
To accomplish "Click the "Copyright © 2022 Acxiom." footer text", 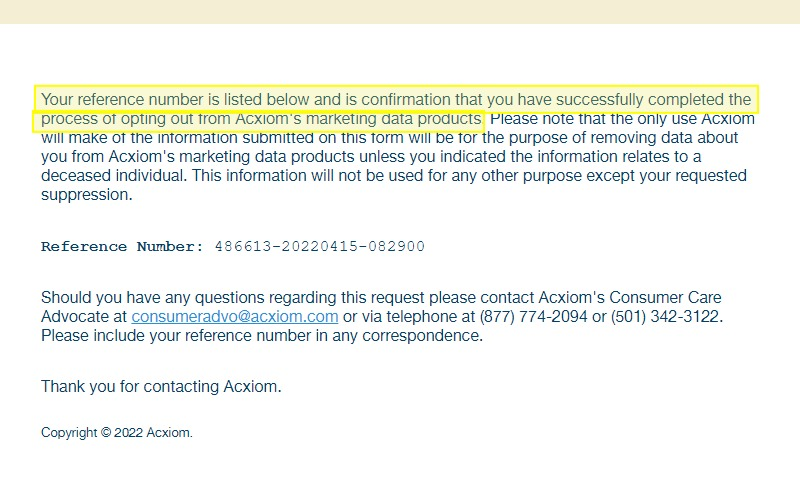I will tap(117, 433).
